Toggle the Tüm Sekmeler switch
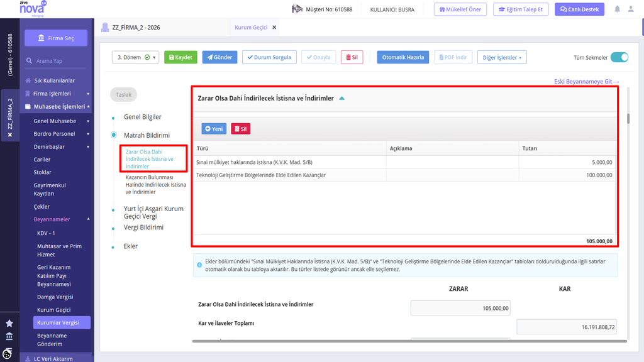 click(619, 57)
